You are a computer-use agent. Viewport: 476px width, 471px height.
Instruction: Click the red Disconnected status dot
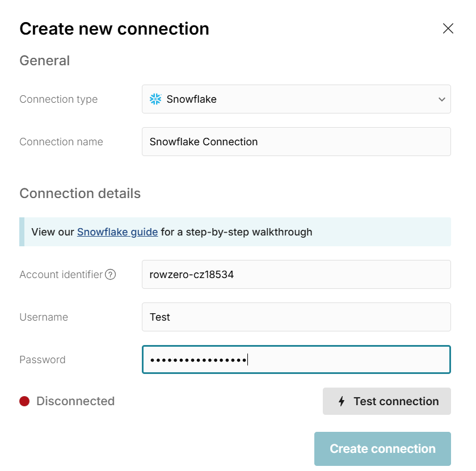coord(24,401)
